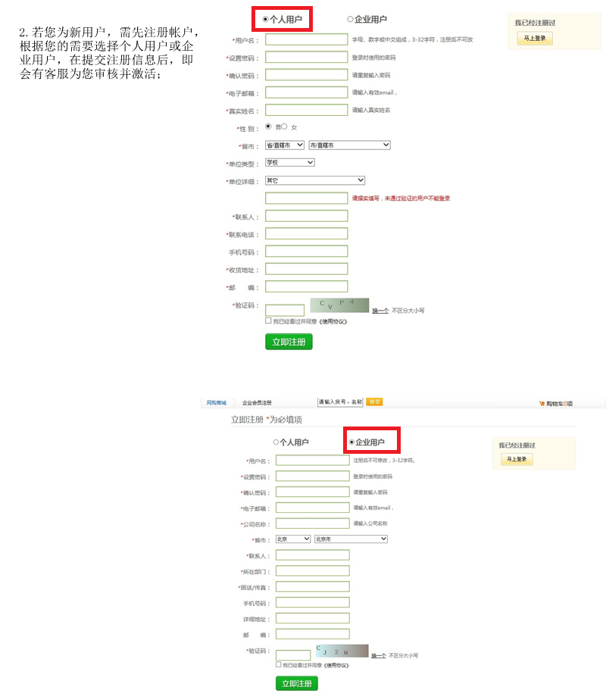This screenshot has height=700, width=606.
Task: Click the 所在部门 input field
Action: pos(312,570)
